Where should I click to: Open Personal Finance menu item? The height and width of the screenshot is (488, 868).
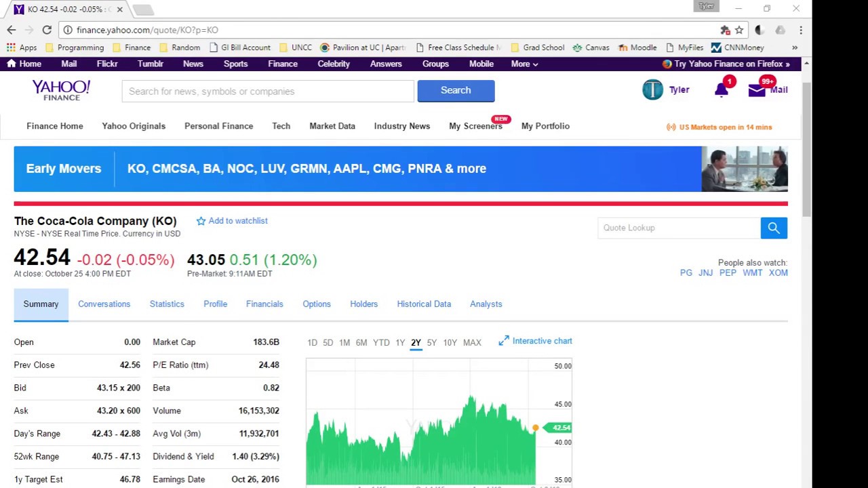click(x=218, y=126)
